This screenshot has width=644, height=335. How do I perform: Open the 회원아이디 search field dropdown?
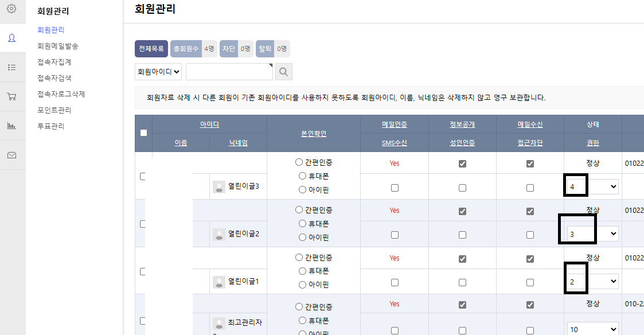click(158, 72)
